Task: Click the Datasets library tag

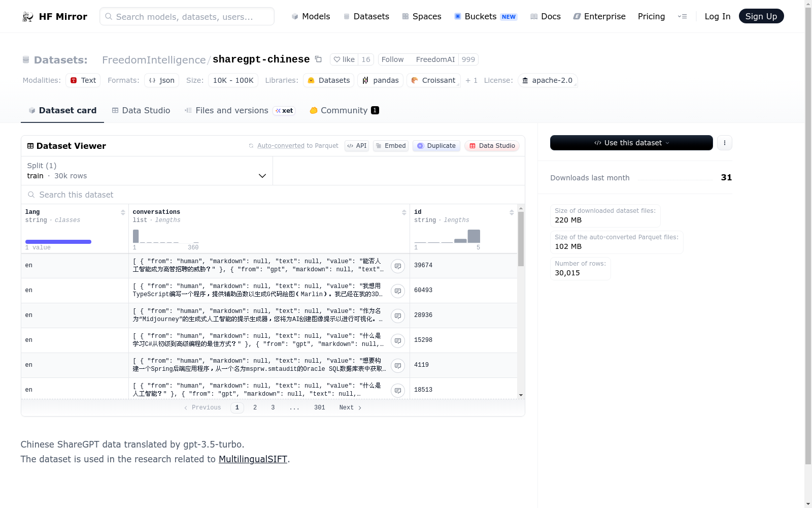Action: pos(328,80)
